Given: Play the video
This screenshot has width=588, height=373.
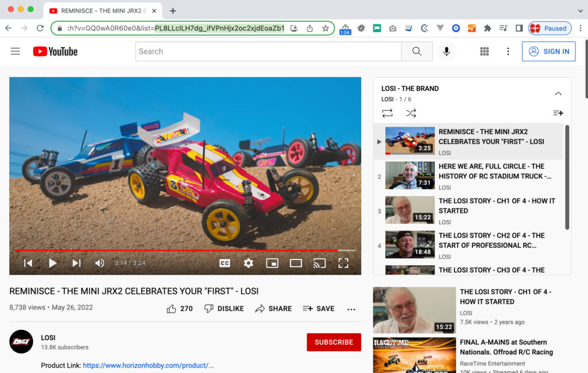Looking at the screenshot, I should pyautogui.click(x=52, y=263).
